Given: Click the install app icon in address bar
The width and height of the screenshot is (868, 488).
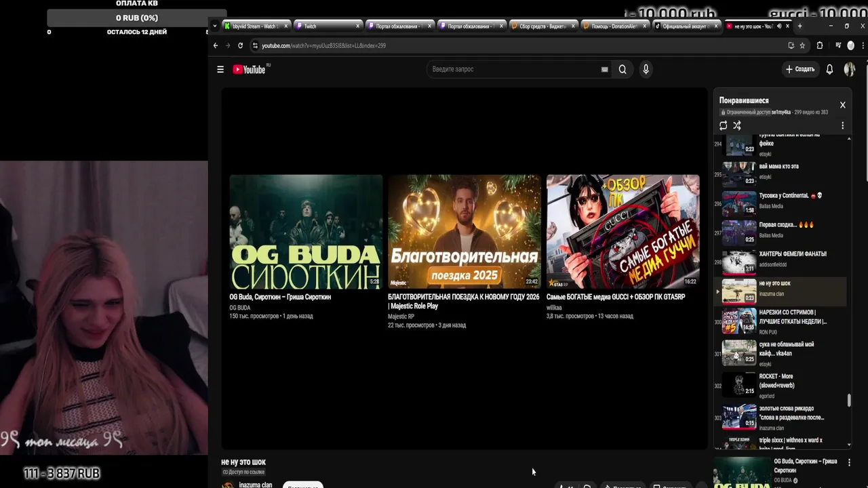Looking at the screenshot, I should point(791,45).
